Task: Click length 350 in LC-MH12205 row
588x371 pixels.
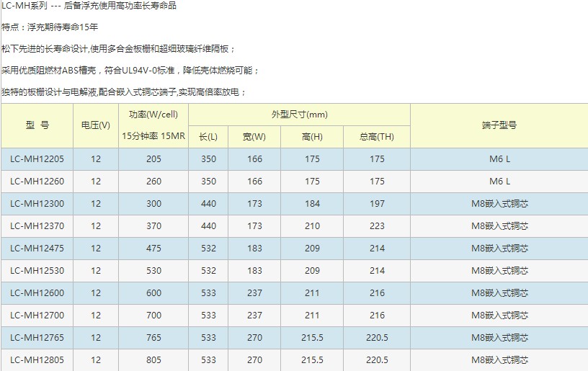Action: [x=208, y=159]
